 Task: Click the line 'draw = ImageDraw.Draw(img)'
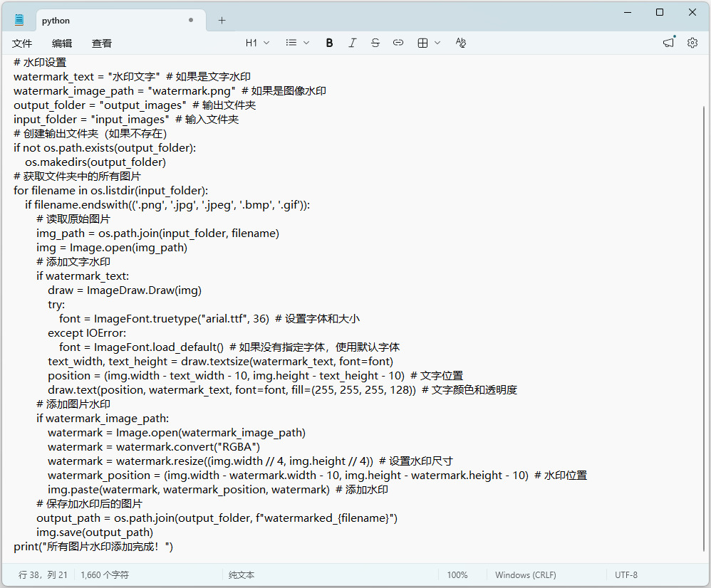pyautogui.click(x=125, y=290)
